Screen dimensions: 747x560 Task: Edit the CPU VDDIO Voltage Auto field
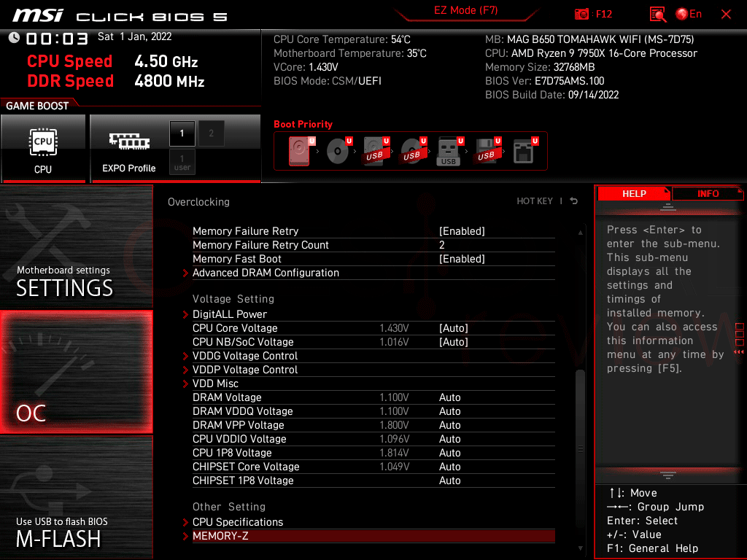(449, 438)
